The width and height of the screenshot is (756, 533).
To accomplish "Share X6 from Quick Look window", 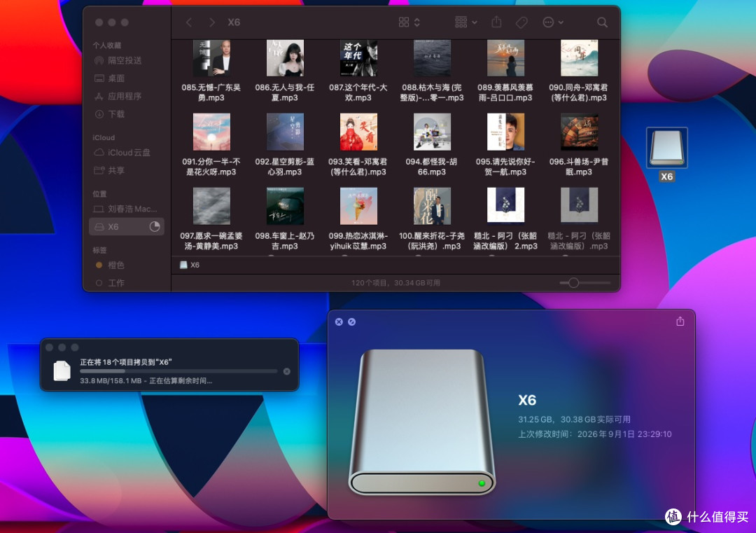I will pyautogui.click(x=680, y=321).
